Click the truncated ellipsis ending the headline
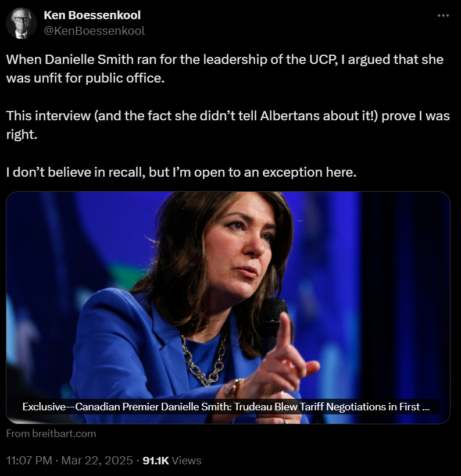 426,407
